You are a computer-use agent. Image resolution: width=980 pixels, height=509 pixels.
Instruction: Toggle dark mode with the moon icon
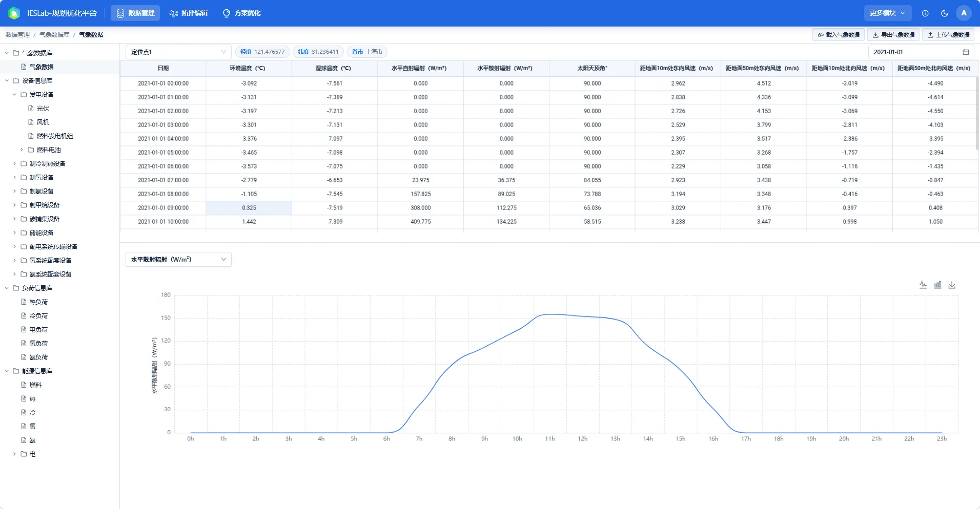point(945,13)
